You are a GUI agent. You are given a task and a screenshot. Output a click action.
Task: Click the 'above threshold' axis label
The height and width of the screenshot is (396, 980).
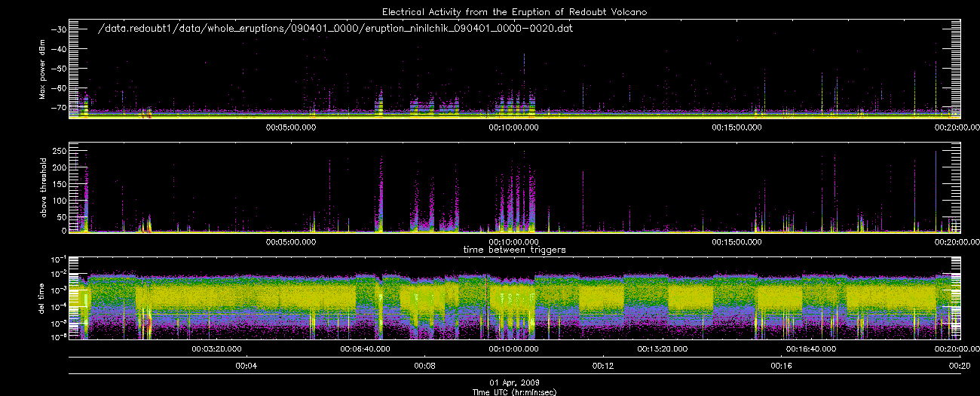pos(42,187)
